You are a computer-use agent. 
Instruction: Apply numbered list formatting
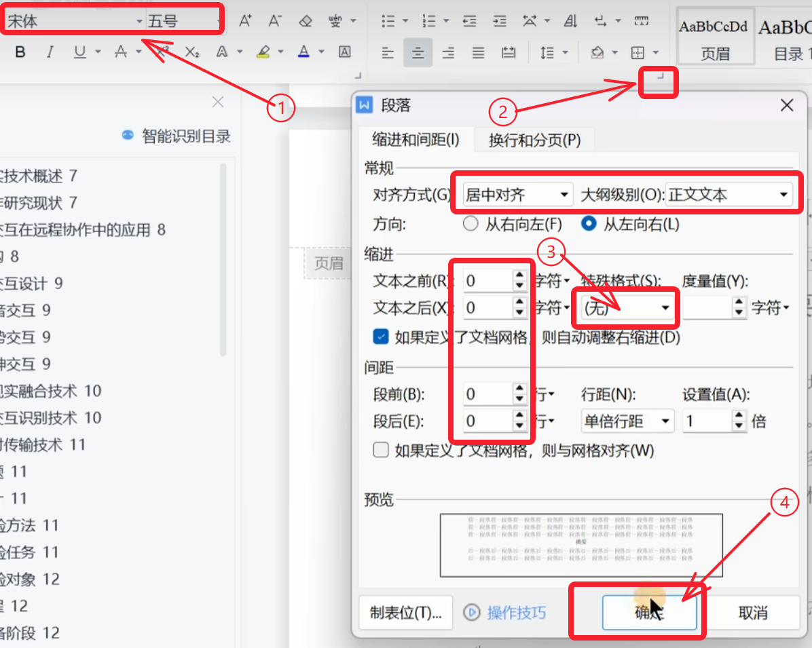tap(429, 21)
